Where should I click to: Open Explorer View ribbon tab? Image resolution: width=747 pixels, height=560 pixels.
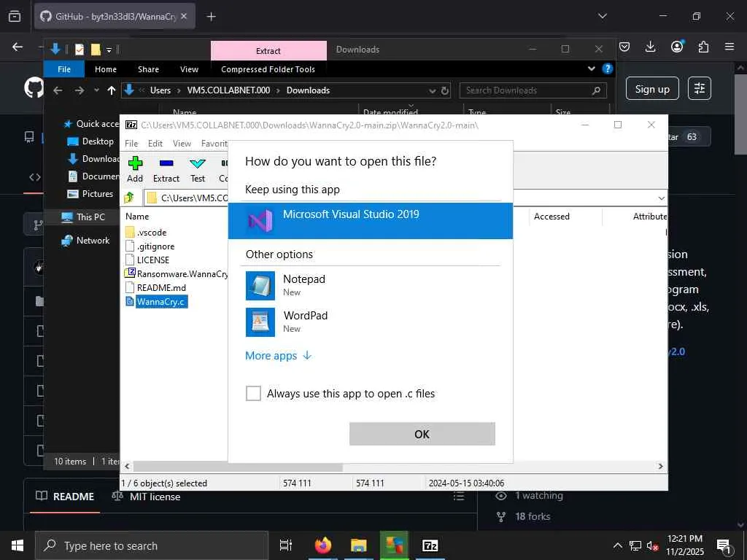(189, 69)
